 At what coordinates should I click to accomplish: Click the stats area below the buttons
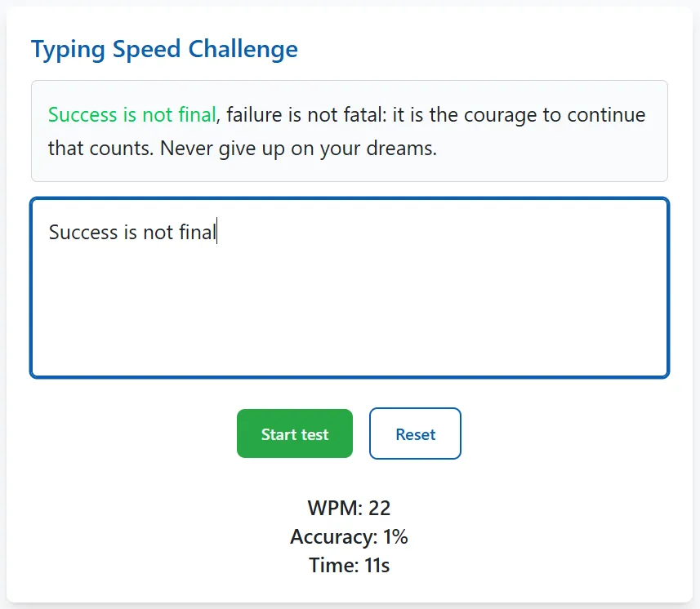point(350,536)
